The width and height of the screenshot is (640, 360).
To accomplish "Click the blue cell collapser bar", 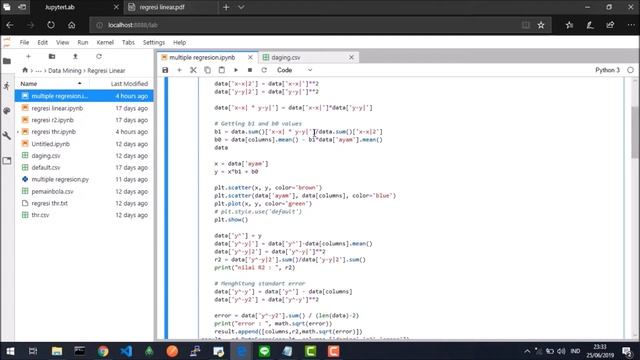I will tap(166, 208).
